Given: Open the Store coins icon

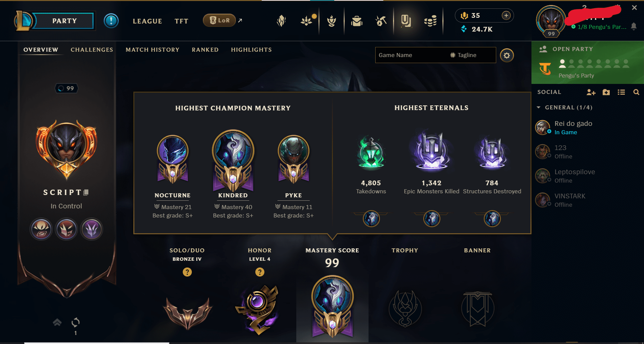Looking at the screenshot, I should 430,21.
